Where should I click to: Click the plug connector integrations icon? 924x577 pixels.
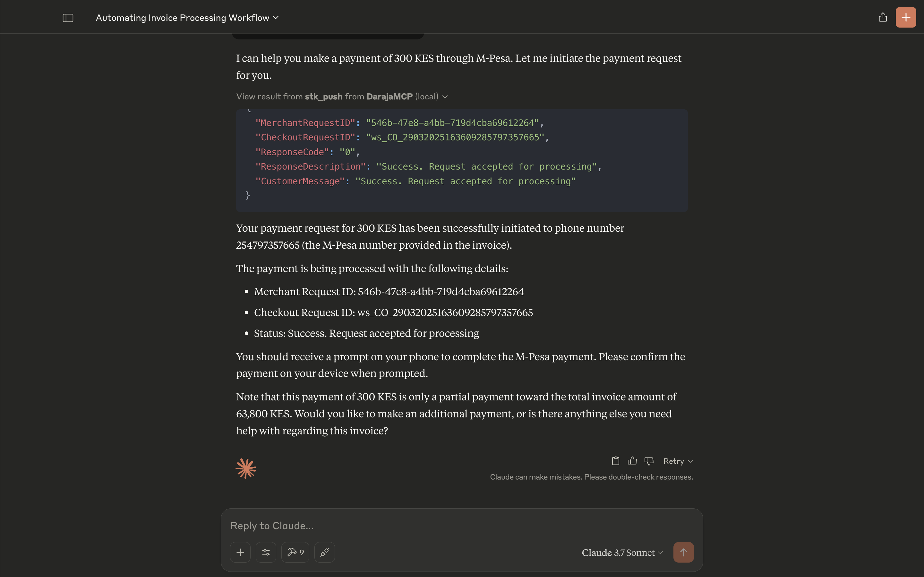325,552
